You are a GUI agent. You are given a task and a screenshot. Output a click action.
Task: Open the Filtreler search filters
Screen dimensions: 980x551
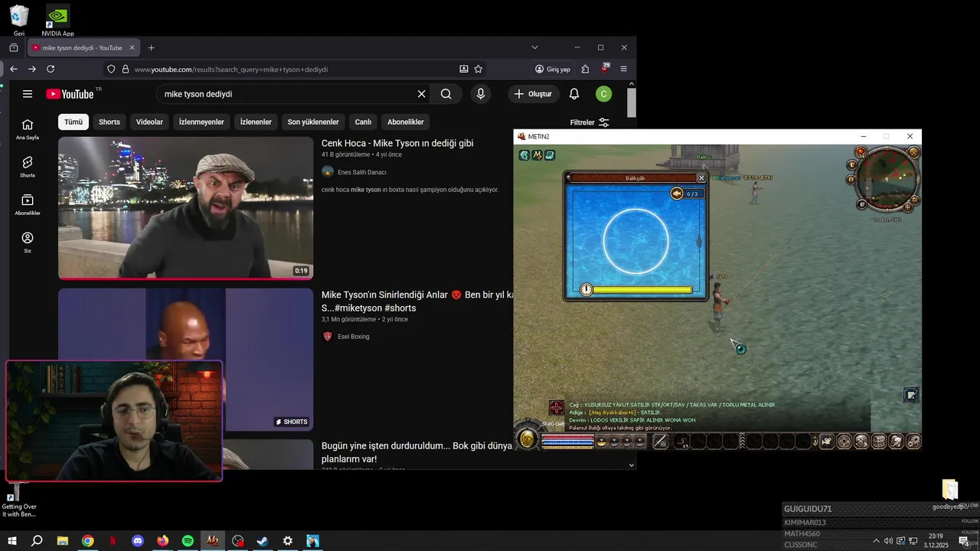tap(590, 122)
